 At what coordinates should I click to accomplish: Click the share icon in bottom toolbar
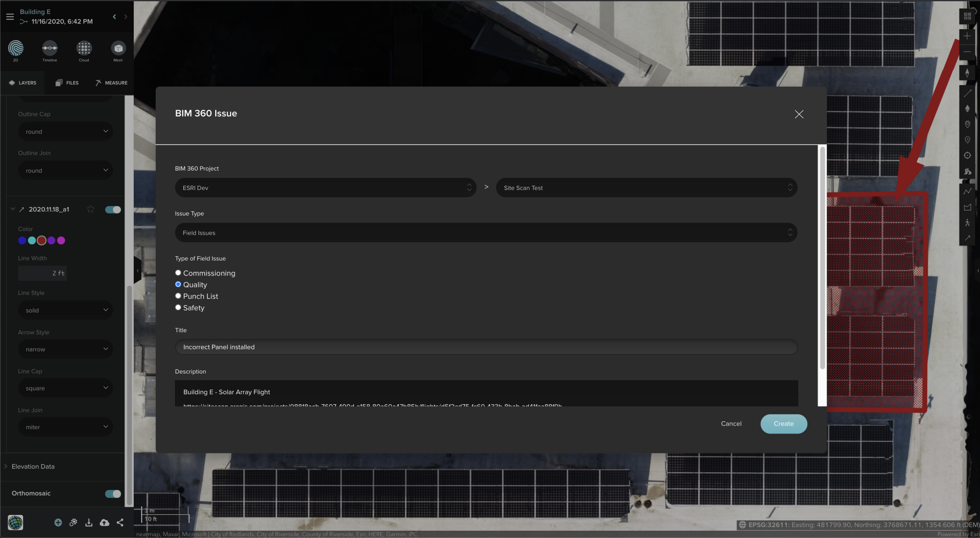(120, 523)
